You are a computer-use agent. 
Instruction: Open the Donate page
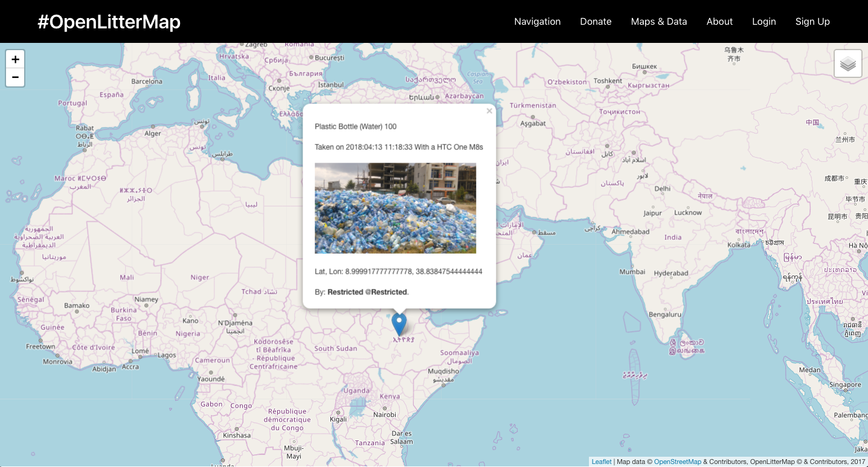tap(596, 22)
